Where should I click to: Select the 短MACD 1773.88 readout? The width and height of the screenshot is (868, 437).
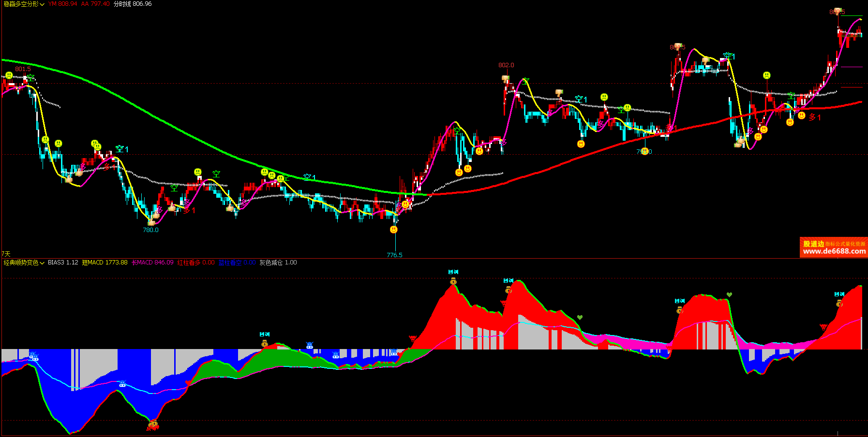(105, 262)
